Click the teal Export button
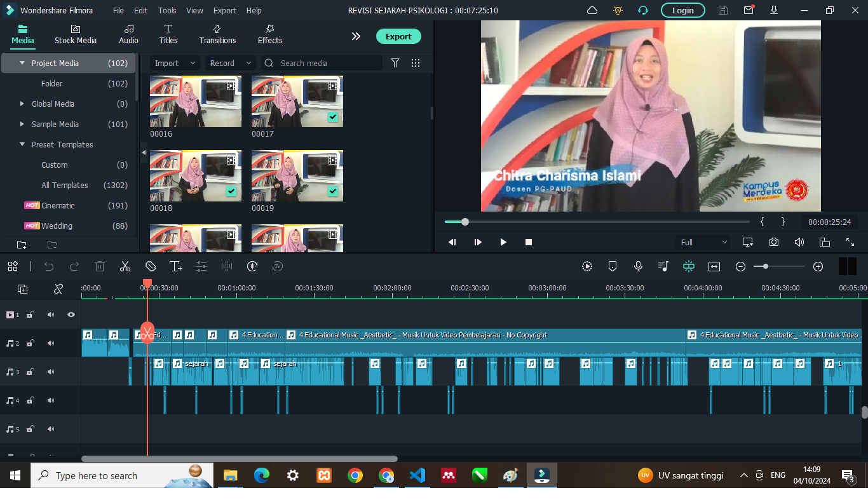 point(398,36)
